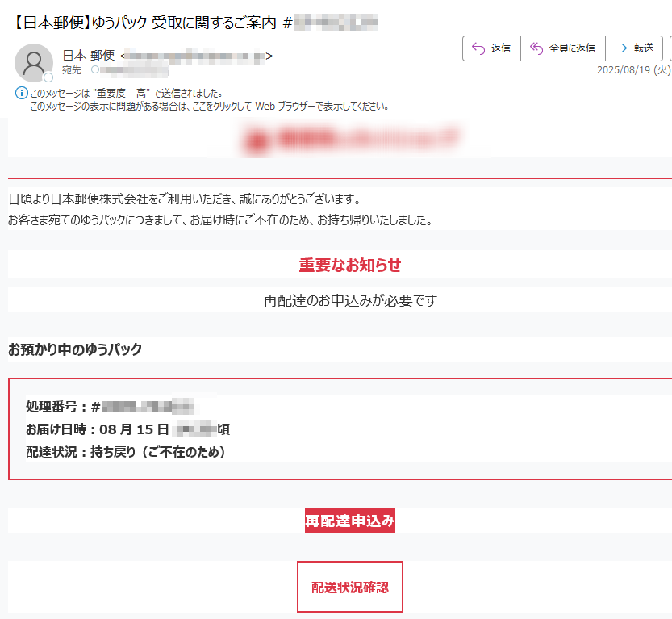Click the sender avatar picture
Image resolution: width=672 pixels, height=619 pixels.
point(33,63)
